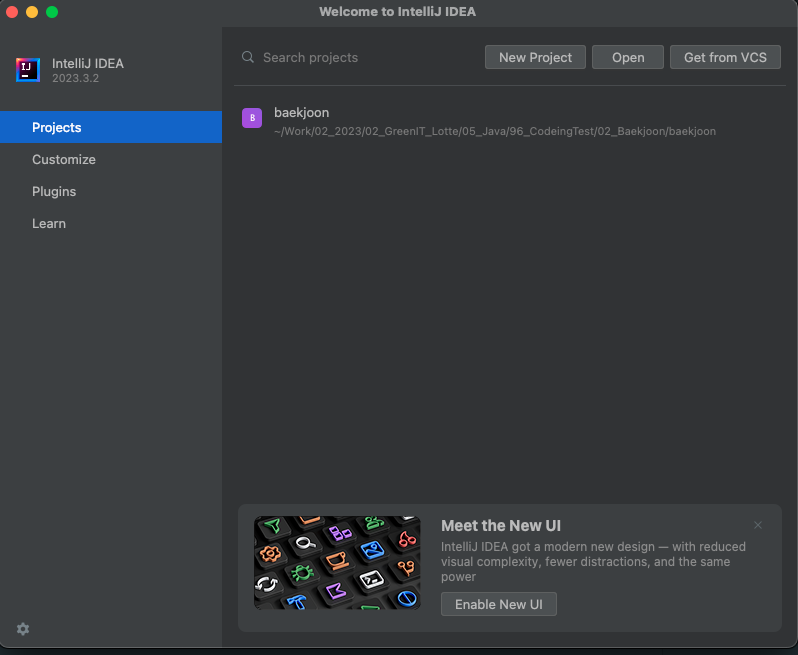Click the search magnifier icon
Image resolution: width=798 pixels, height=655 pixels.
tap(248, 57)
